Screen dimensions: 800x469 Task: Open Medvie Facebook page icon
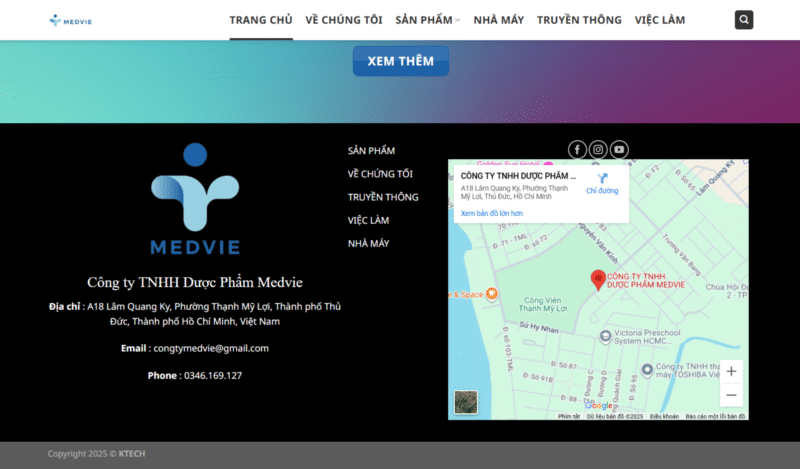(577, 150)
